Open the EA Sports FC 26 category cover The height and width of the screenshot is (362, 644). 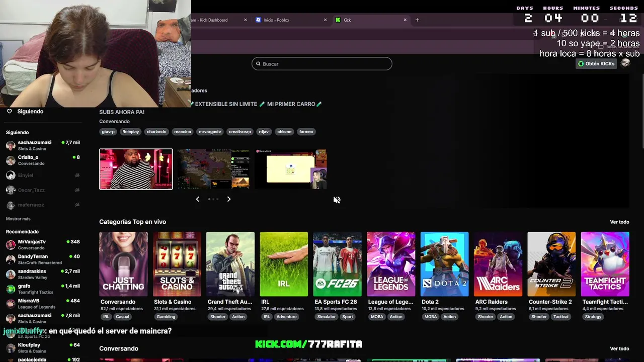[337, 264]
